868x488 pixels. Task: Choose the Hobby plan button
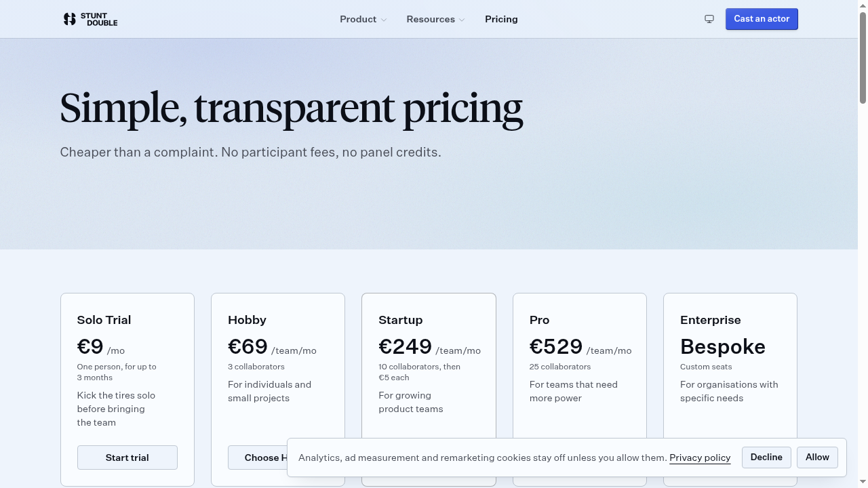[258, 457]
